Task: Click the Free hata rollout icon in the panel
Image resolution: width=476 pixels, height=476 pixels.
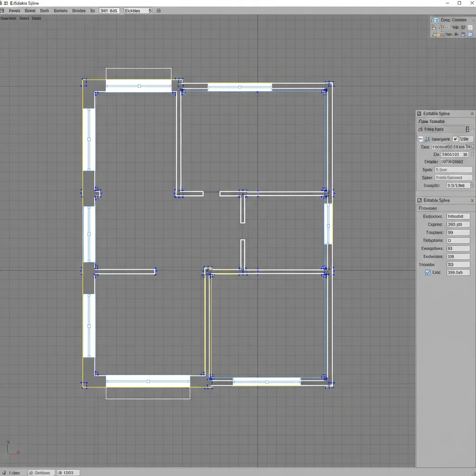Action: [420, 129]
